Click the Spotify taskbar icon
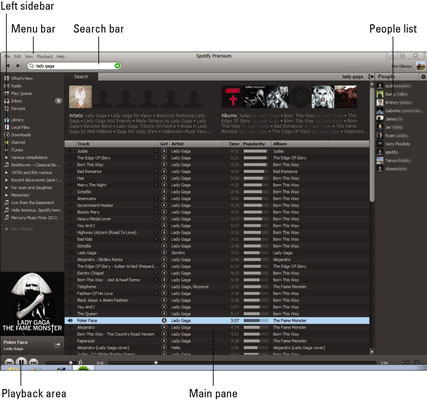 pyautogui.click(x=83, y=368)
